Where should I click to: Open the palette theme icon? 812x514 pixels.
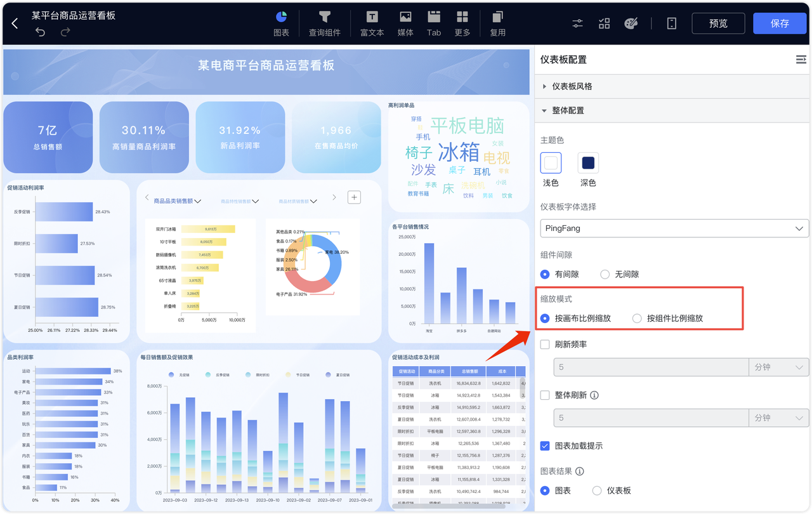pos(631,23)
